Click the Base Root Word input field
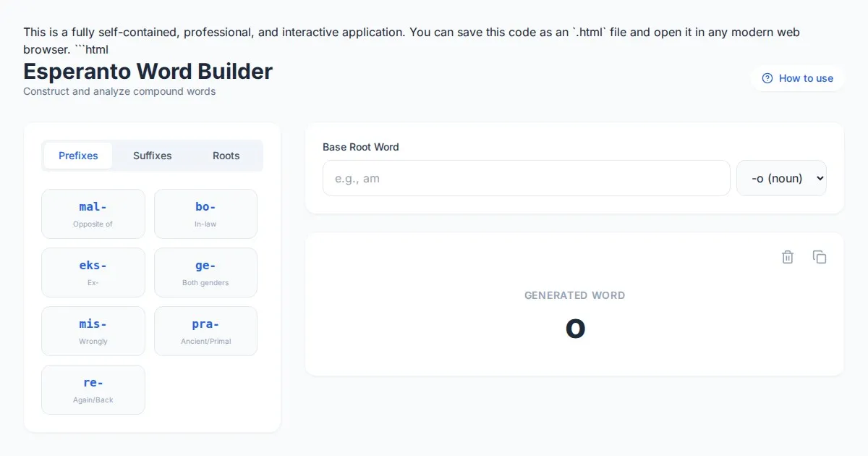Viewport: 868px width, 456px height. click(526, 178)
